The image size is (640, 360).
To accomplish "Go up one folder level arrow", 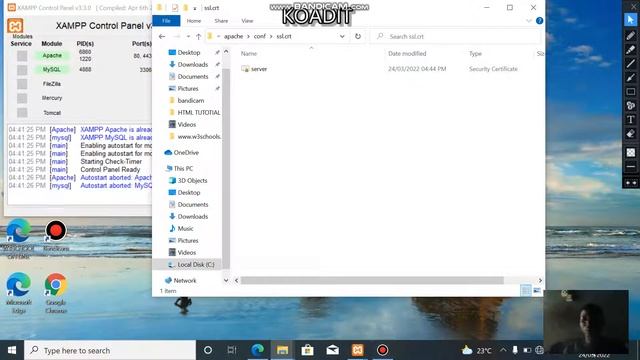I will (x=198, y=36).
